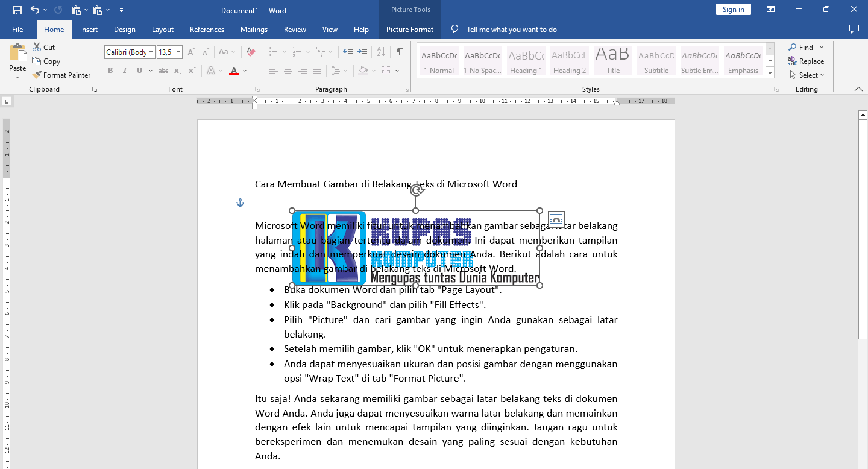Apply the Heading 1 style
The height and width of the screenshot is (469, 868).
(x=526, y=61)
